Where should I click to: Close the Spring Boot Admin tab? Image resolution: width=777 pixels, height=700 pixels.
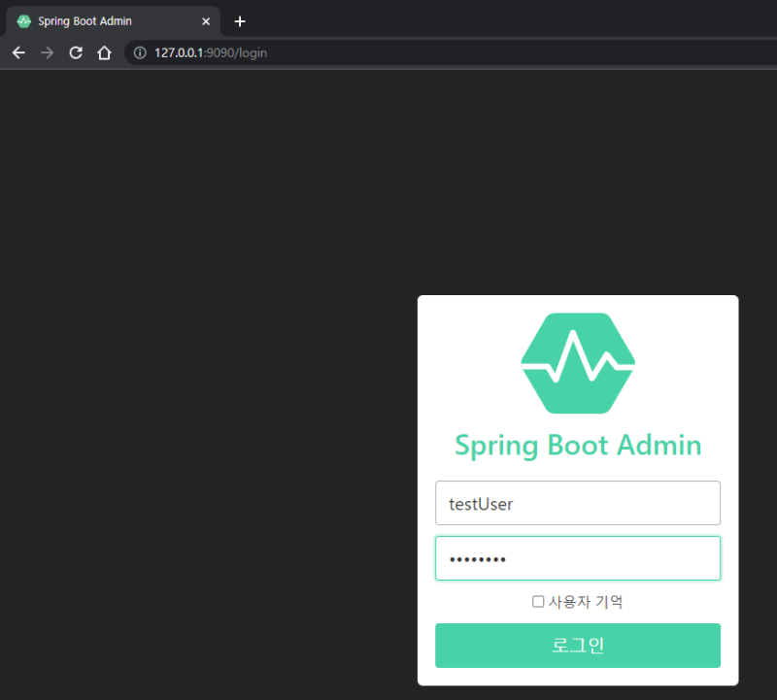206,21
